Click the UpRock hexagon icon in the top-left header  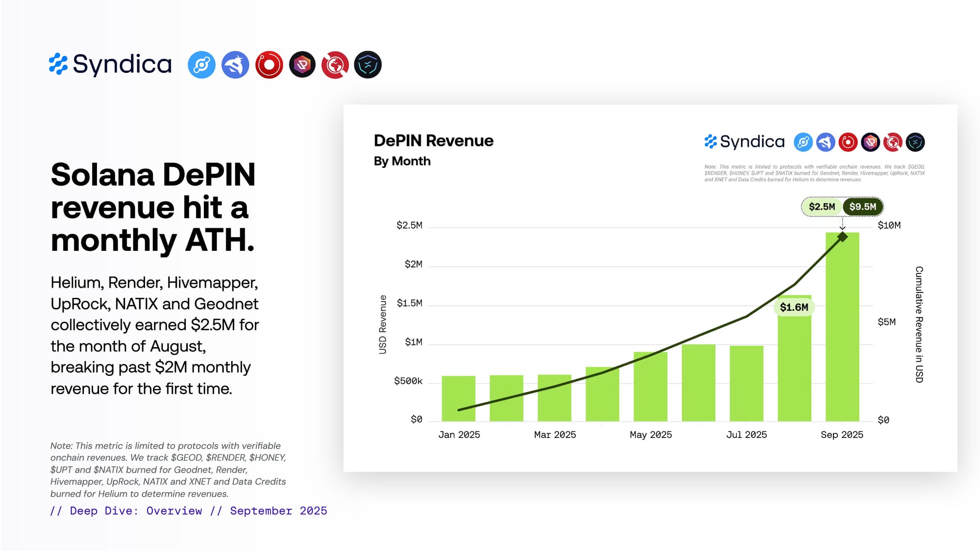pos(302,65)
